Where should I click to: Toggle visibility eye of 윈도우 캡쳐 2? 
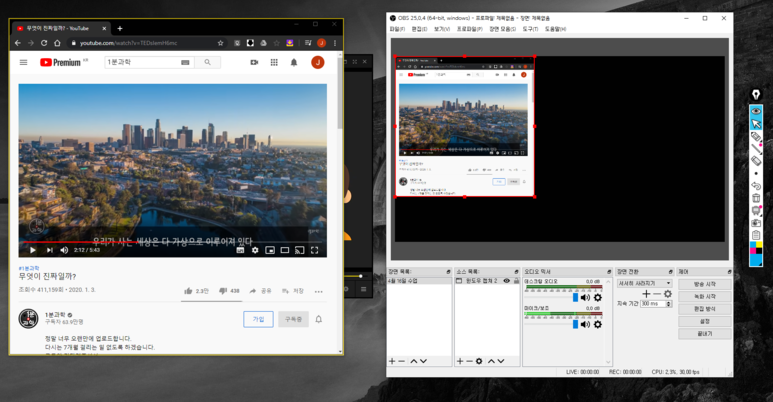click(506, 281)
